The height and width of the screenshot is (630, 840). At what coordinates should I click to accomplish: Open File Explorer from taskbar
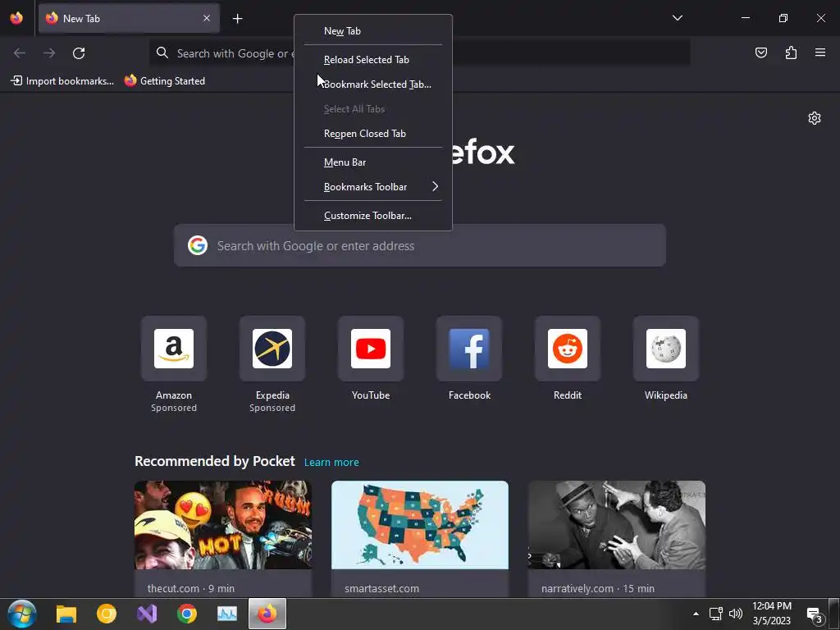coord(66,614)
